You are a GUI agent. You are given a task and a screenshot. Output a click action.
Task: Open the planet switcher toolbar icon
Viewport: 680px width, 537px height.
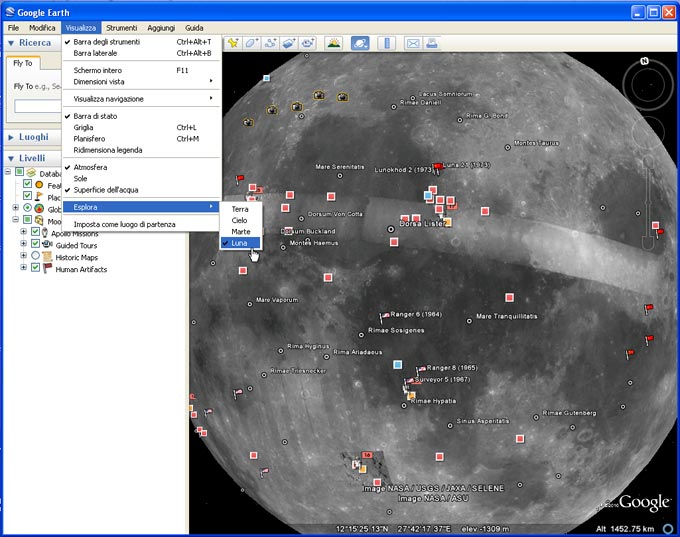click(360, 43)
